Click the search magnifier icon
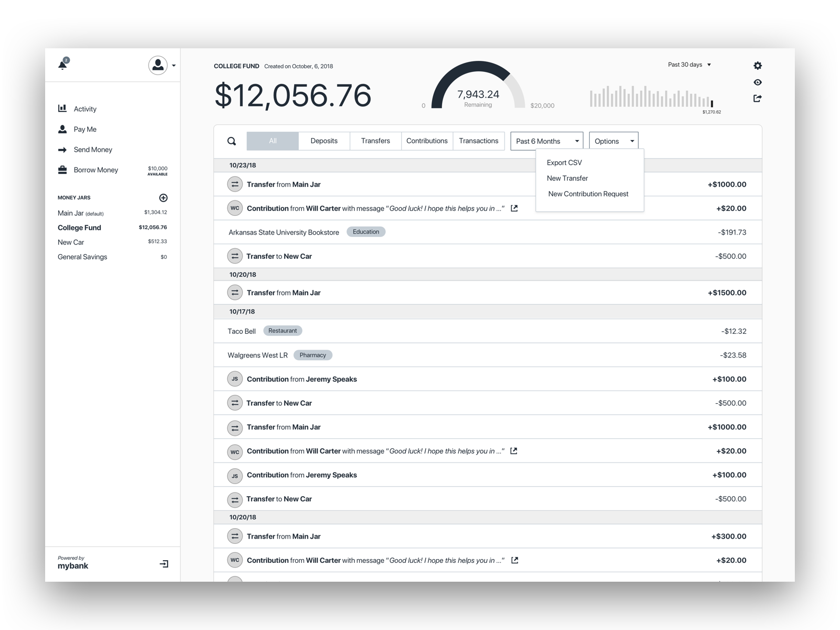This screenshot has height=630, width=840. click(232, 141)
